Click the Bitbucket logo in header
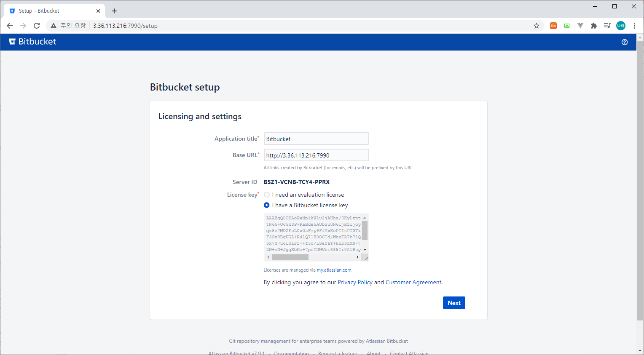644x355 pixels. coord(32,42)
